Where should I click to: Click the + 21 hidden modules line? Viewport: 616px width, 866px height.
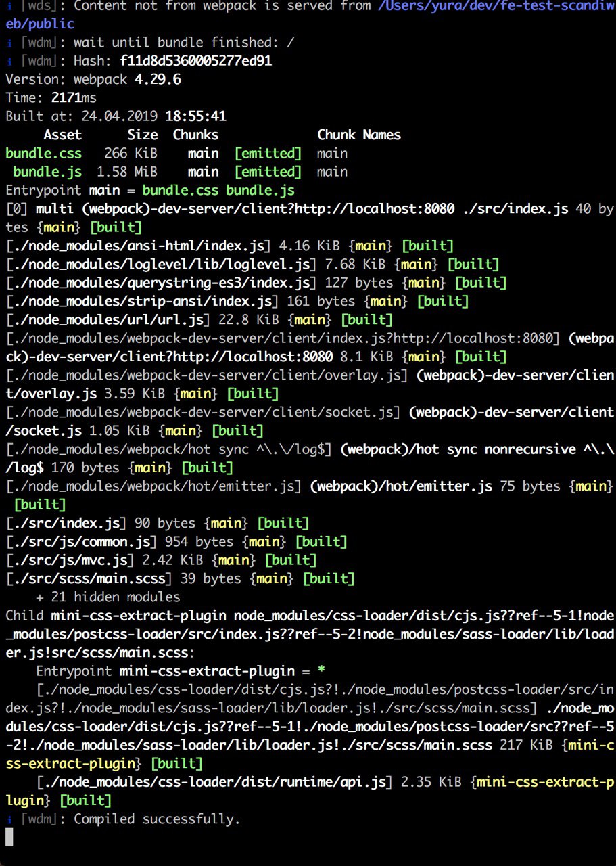tap(108, 597)
